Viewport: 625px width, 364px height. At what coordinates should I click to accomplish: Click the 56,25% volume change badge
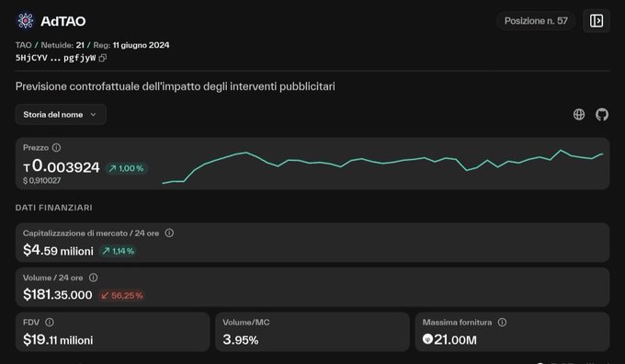pyautogui.click(x=121, y=296)
